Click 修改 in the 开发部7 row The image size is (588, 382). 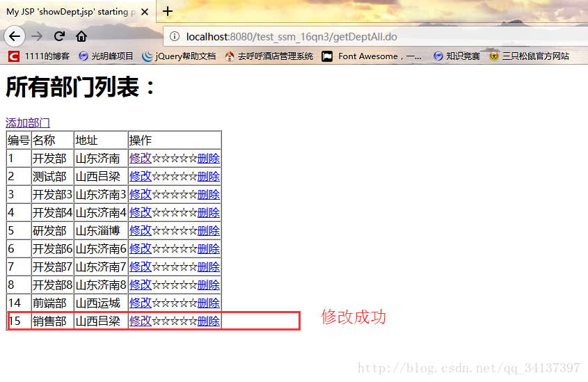pos(141,266)
